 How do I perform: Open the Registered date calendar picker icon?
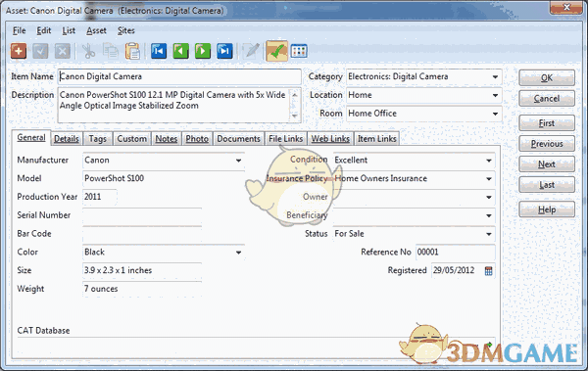tap(488, 270)
